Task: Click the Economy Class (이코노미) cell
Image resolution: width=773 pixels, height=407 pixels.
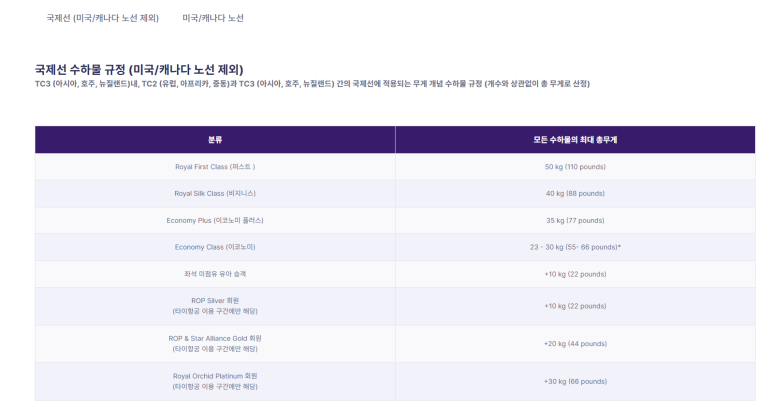Action: tap(215, 247)
